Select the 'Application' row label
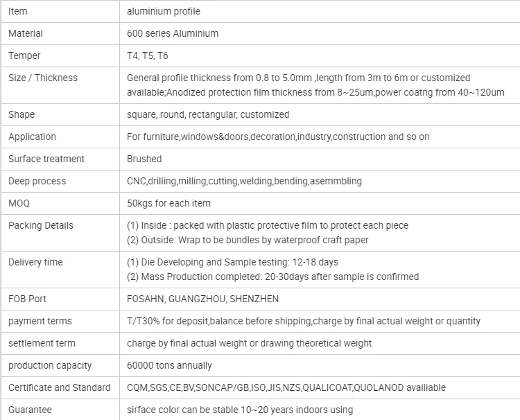The width and height of the screenshot is (520, 420). (x=32, y=137)
